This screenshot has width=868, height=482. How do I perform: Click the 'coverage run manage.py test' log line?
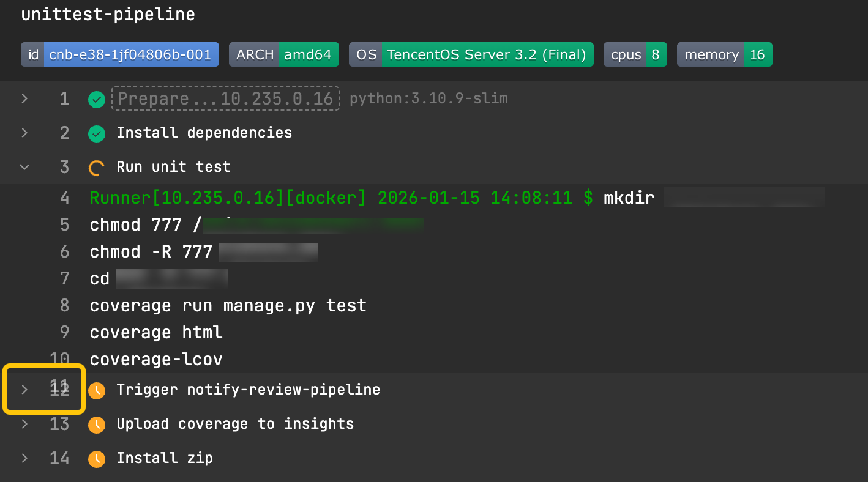tap(228, 306)
